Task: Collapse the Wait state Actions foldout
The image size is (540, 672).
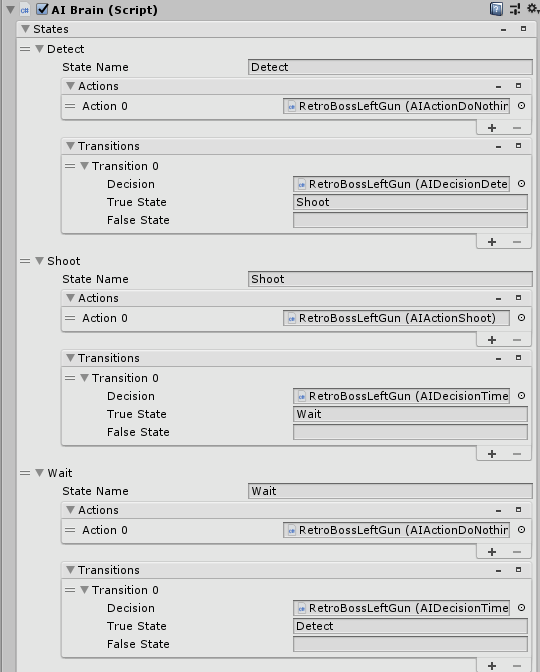Action: (71, 510)
